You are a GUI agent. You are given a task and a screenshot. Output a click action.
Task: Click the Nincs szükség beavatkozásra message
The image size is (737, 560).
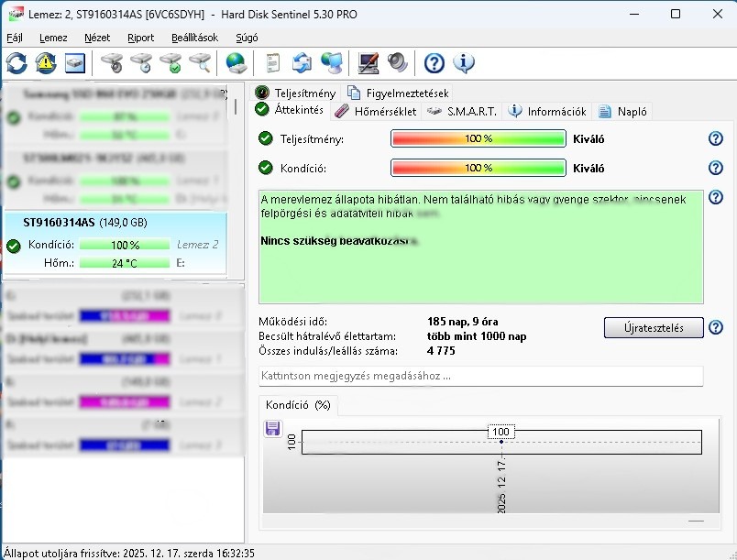tap(339, 241)
